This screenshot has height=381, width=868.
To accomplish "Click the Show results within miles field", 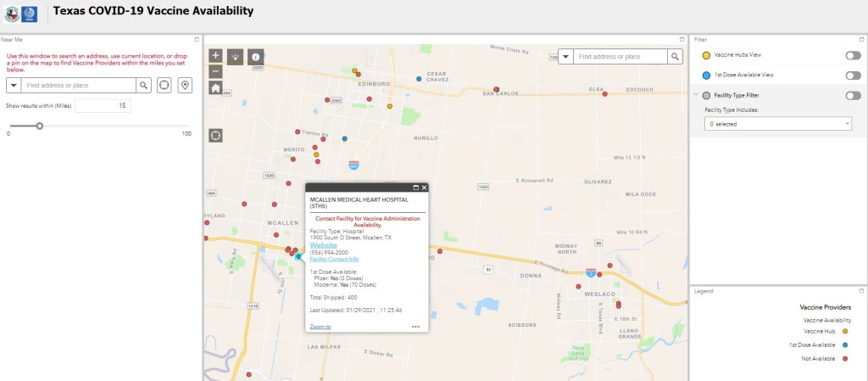I will [102, 105].
